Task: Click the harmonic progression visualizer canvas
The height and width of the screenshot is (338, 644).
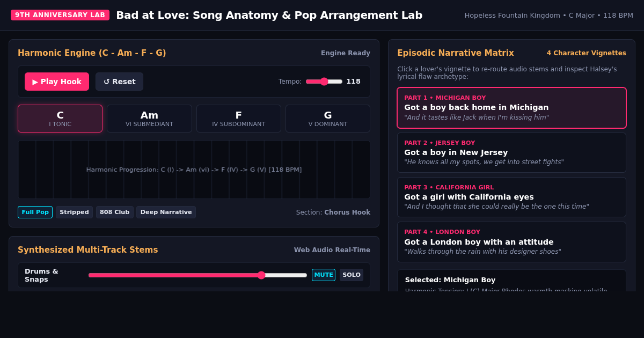Action: [194, 170]
